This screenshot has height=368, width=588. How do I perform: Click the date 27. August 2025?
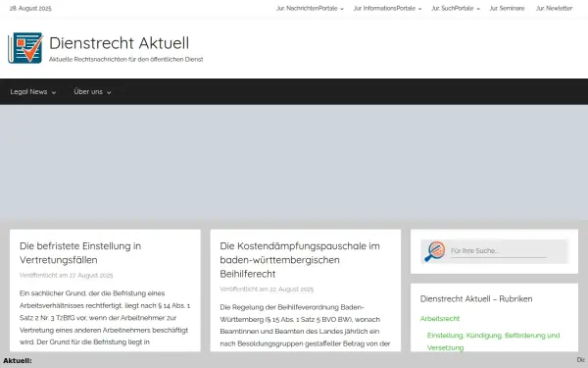pos(90,275)
